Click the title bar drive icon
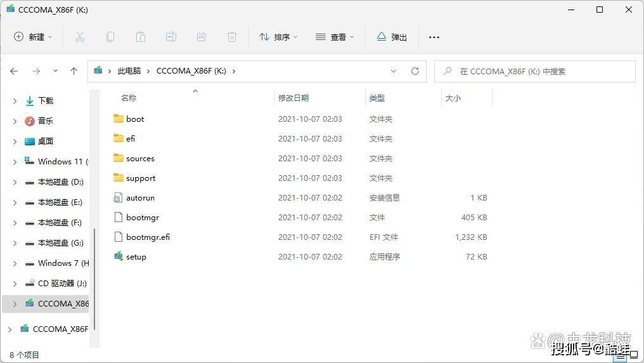The image size is (644, 363). (x=10, y=9)
